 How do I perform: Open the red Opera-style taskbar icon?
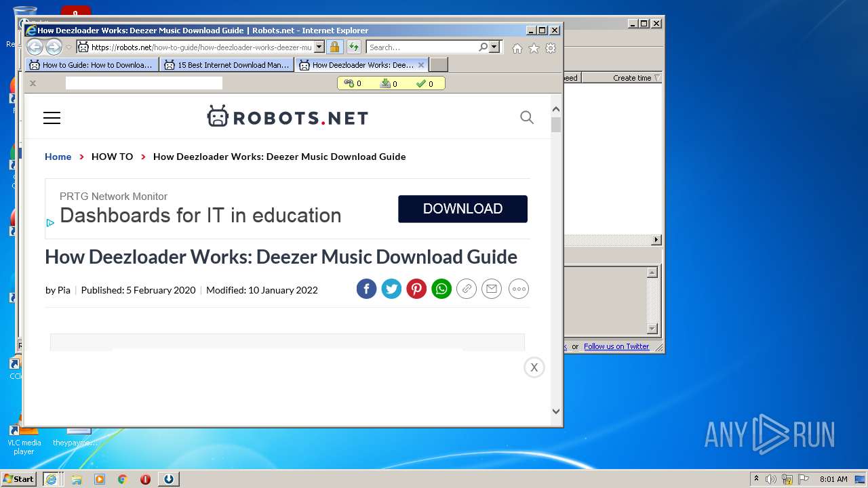(145, 479)
